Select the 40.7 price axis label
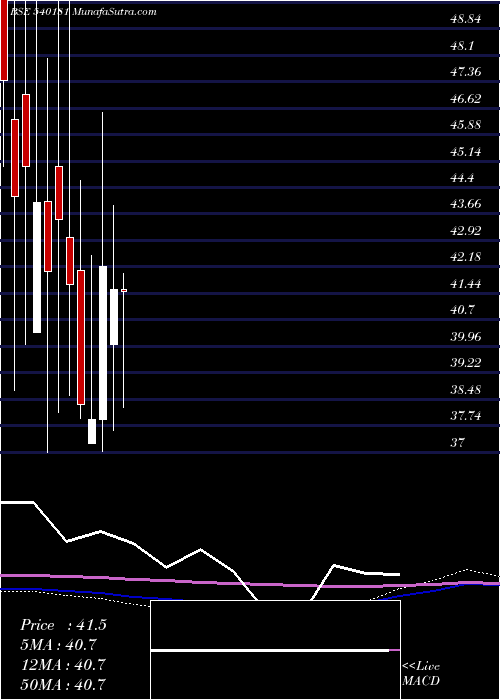 [462, 310]
